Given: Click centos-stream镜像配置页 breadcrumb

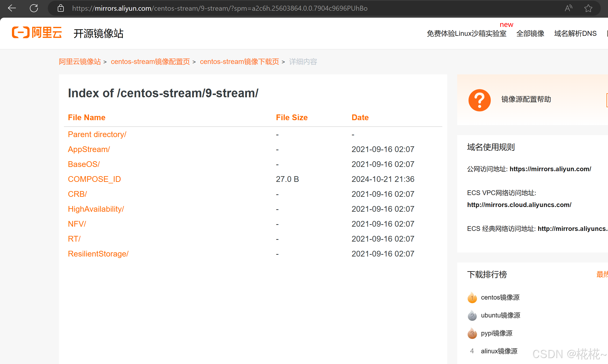Looking at the screenshot, I should pyautogui.click(x=150, y=62).
